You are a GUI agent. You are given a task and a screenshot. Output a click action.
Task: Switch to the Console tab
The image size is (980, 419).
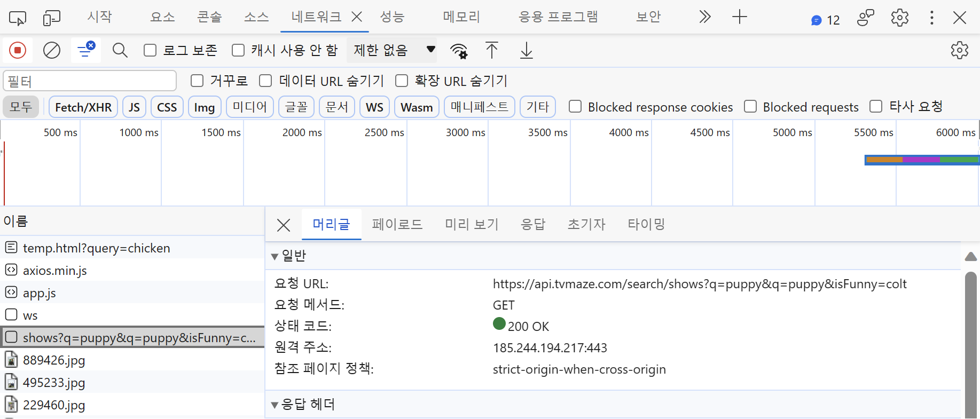pyautogui.click(x=209, y=17)
